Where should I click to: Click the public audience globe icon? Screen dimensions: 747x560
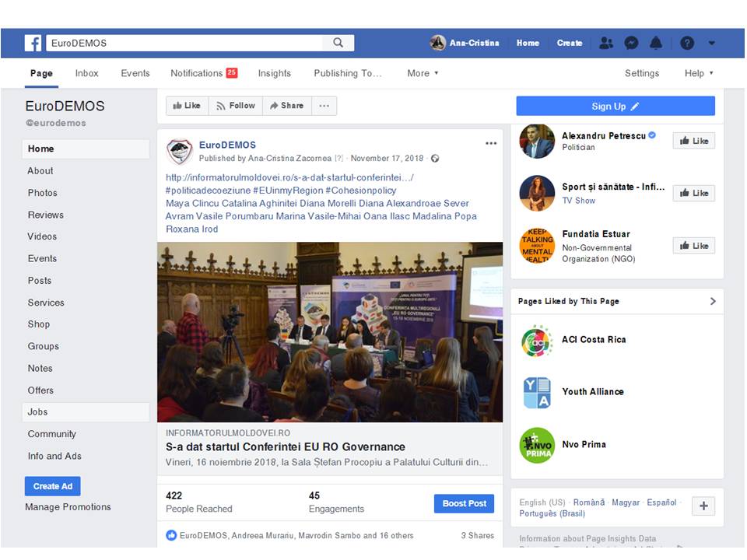tap(435, 159)
